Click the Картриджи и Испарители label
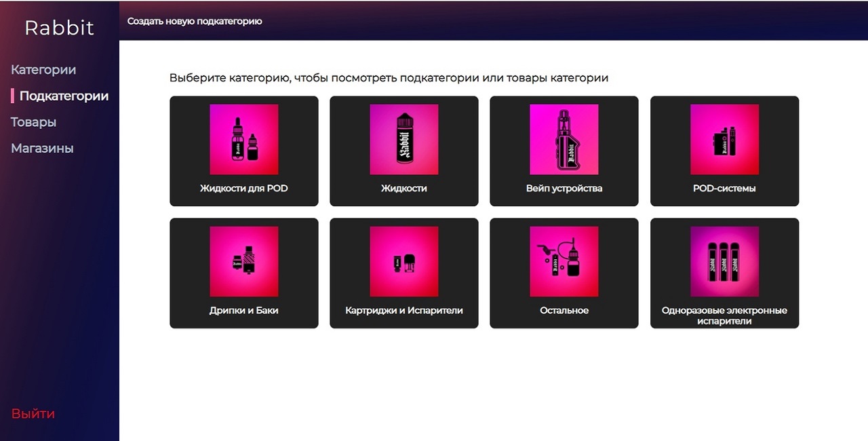This screenshot has height=441, width=868. [x=404, y=311]
